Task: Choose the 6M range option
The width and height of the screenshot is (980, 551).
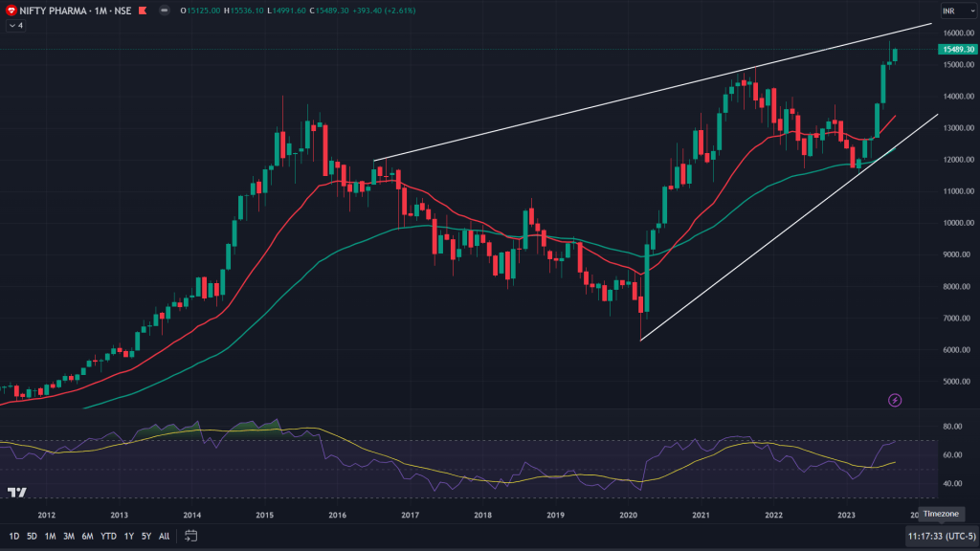Action: coord(88,536)
